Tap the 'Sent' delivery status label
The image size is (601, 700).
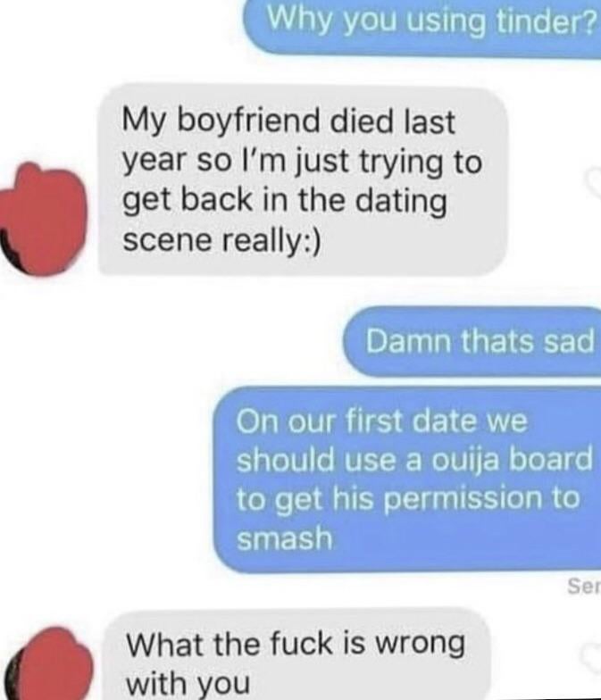[584, 586]
